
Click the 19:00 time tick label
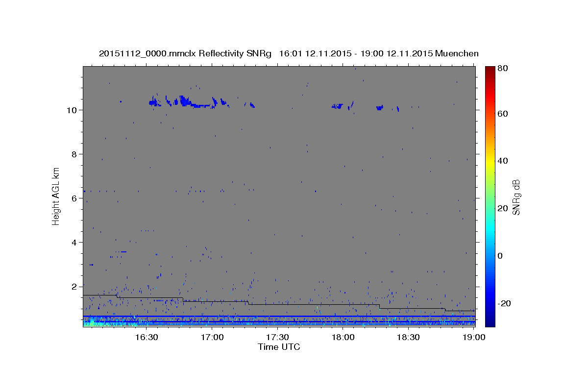474,338
